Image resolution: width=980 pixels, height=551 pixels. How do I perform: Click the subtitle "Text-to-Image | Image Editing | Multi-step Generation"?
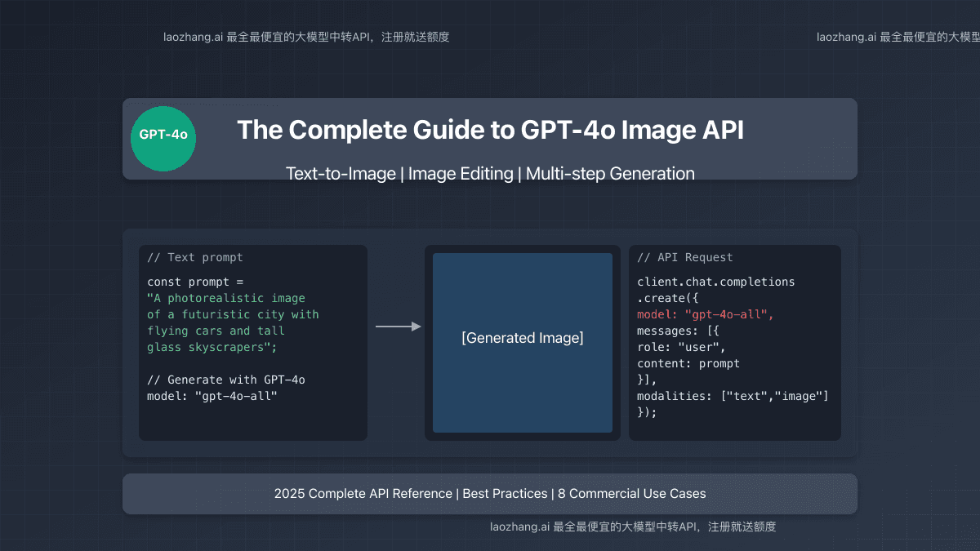pyautogui.click(x=490, y=173)
